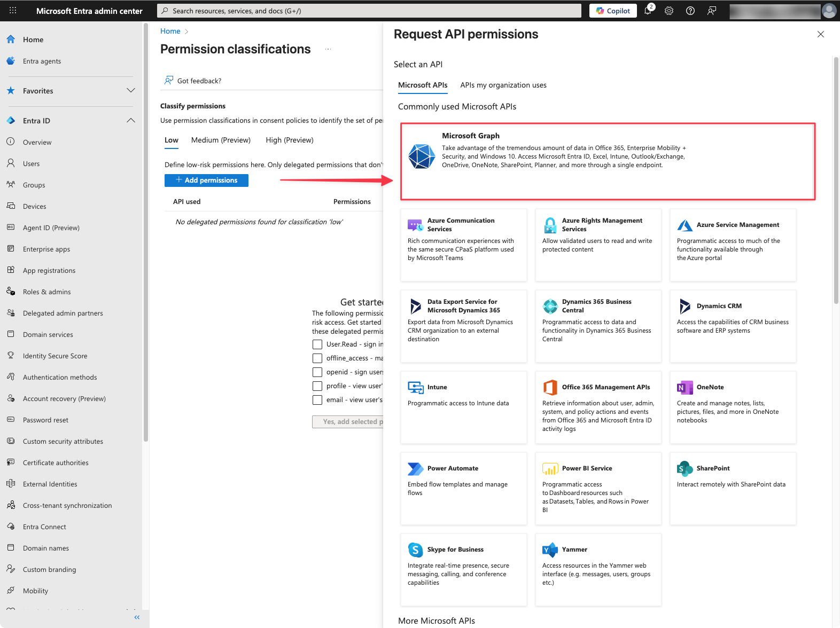Viewport: 840px width, 628px height.
Task: Collapse the Entra ID section chevron
Action: point(131,120)
